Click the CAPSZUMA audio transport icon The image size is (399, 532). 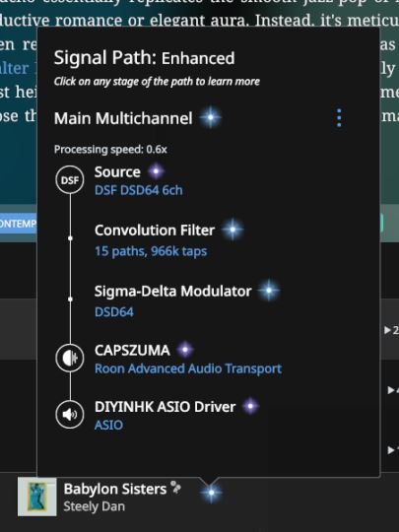point(70,358)
